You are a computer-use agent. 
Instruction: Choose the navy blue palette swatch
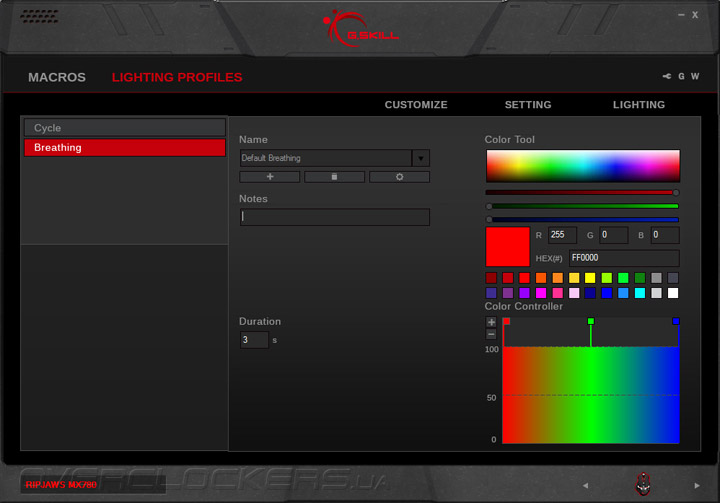[590, 293]
